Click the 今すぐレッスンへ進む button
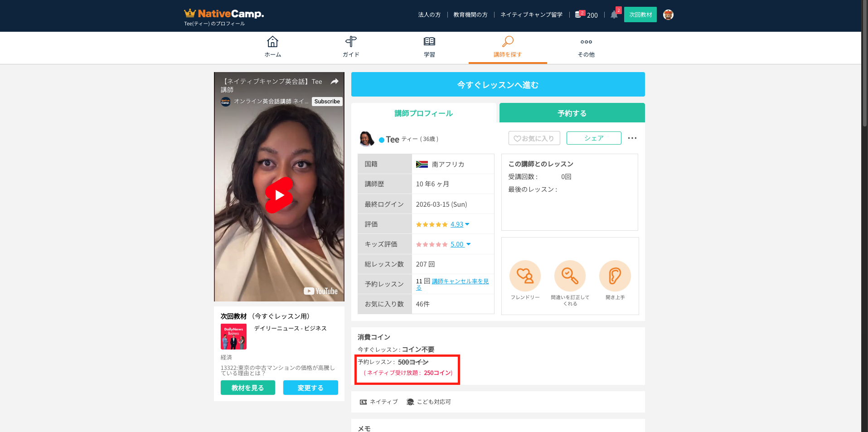The width and height of the screenshot is (868, 432). [498, 85]
